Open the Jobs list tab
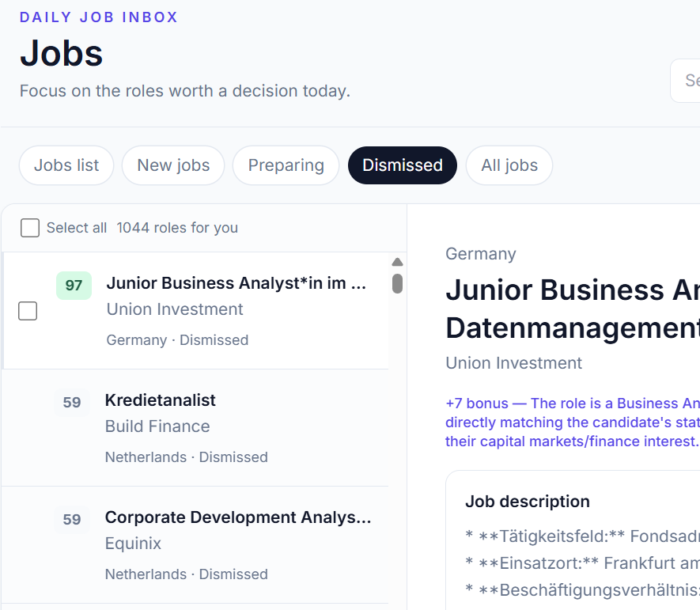 click(66, 165)
